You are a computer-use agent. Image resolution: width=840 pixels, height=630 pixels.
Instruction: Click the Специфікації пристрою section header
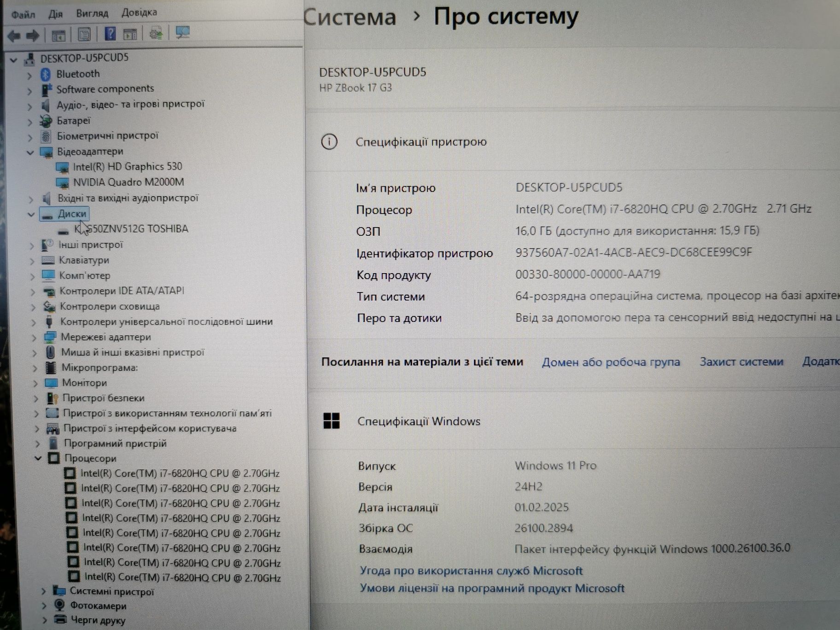[421, 142]
